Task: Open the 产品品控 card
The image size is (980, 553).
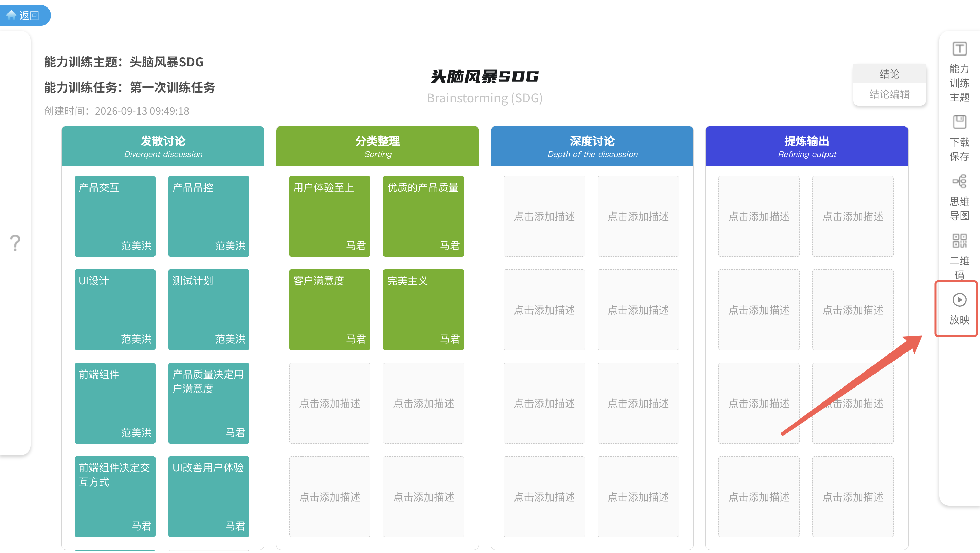Action: 209,216
